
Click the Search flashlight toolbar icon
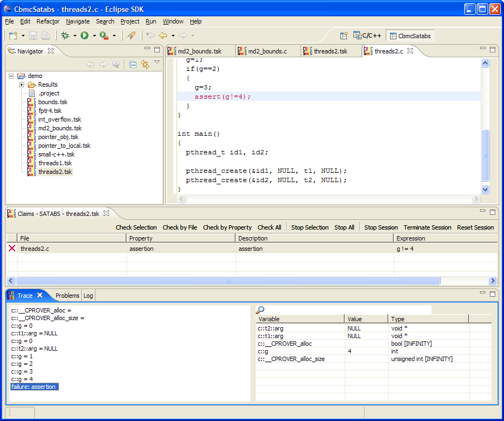click(x=131, y=35)
